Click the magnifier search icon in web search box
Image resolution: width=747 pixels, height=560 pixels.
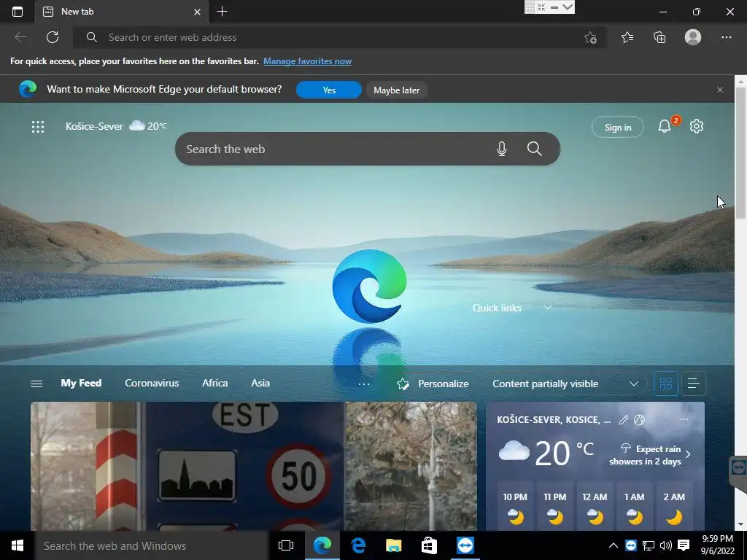pyautogui.click(x=535, y=149)
